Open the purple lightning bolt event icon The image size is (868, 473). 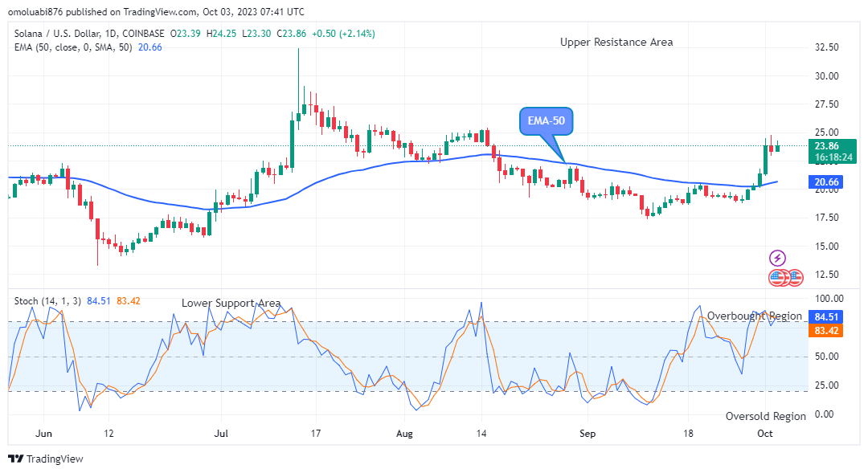pyautogui.click(x=777, y=258)
